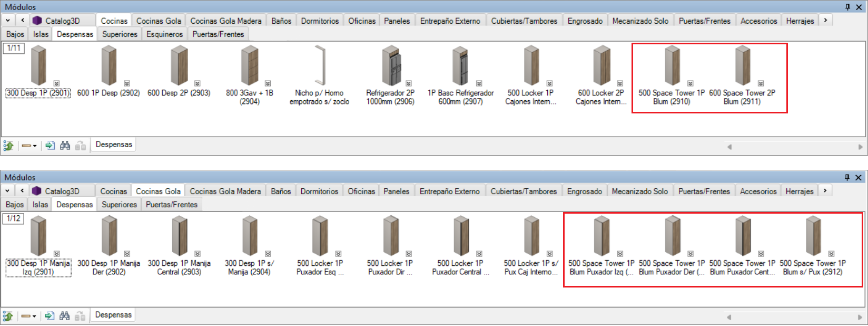Viewport: 868px width, 326px height.
Task: Open Bajos subtab in upper panel
Action: [15, 34]
